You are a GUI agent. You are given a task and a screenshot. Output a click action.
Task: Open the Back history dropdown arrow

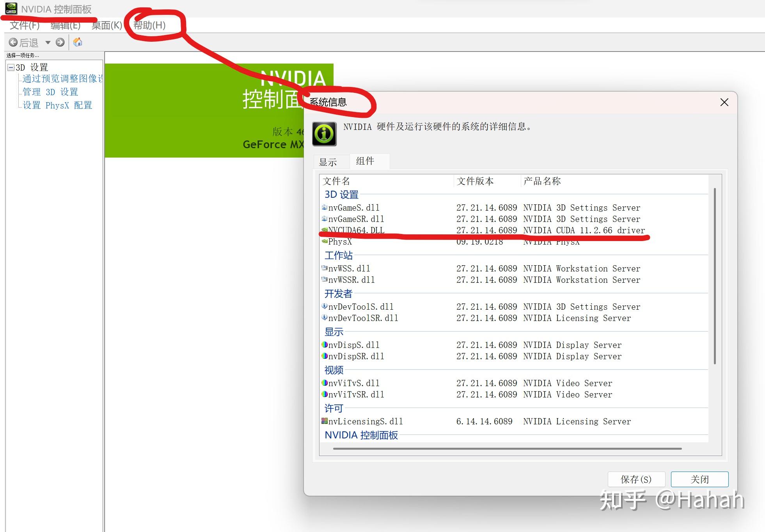click(48, 42)
